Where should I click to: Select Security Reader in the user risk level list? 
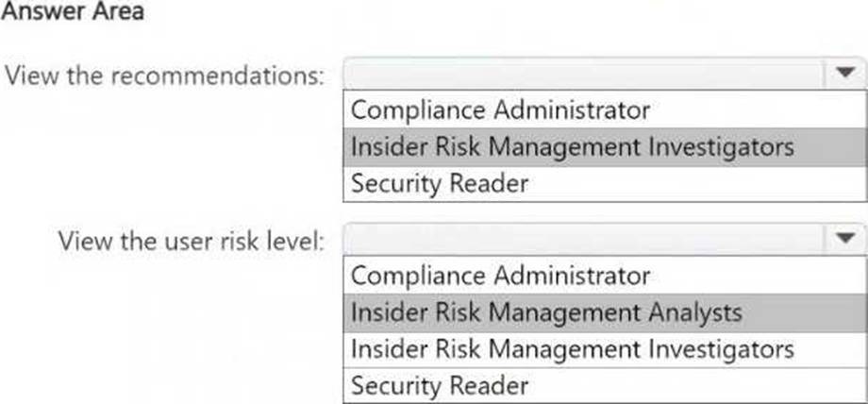pyautogui.click(x=440, y=385)
